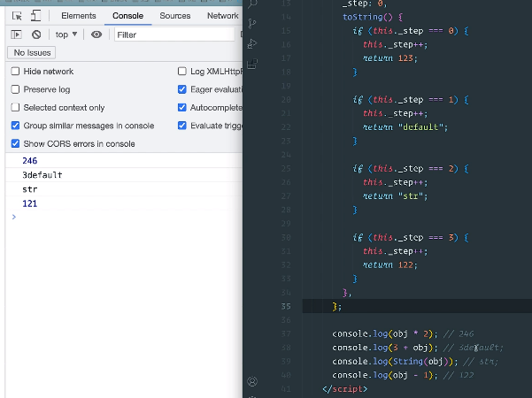
Task: Select the 121 console output row
Action: coord(124,203)
